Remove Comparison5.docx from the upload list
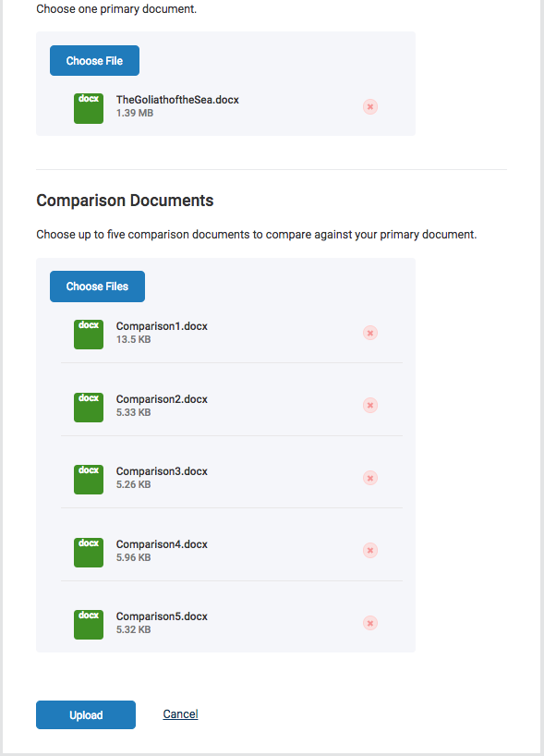The height and width of the screenshot is (756, 544). point(370,623)
